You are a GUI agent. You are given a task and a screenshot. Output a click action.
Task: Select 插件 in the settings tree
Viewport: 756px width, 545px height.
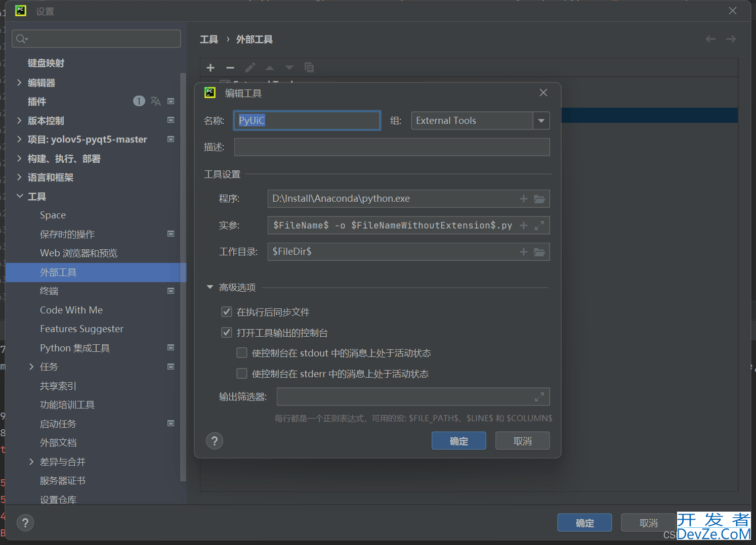click(x=37, y=102)
